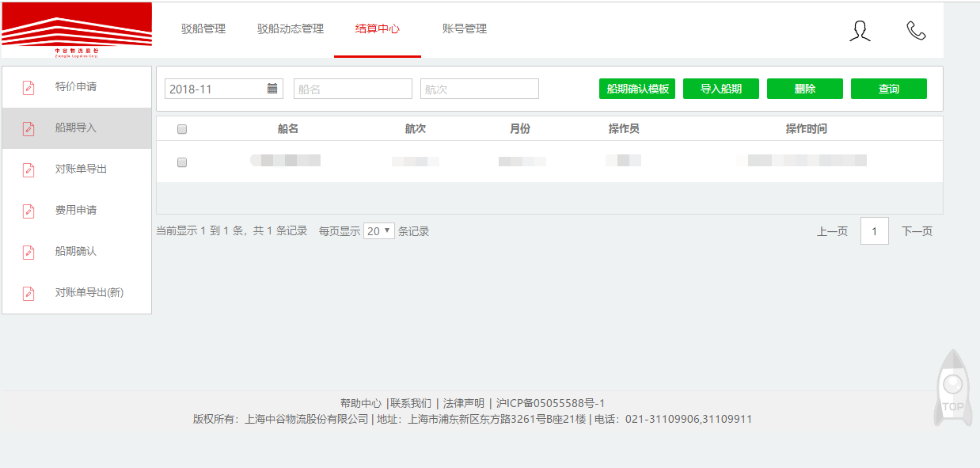Screen dimensions: 980x468
Task: Click the icon beside 船期导入
Action: pos(28,128)
